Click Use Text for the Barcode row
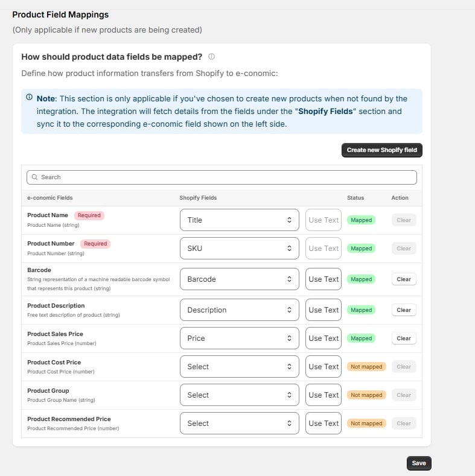Image resolution: width=475 pixels, height=476 pixels. 324,279
